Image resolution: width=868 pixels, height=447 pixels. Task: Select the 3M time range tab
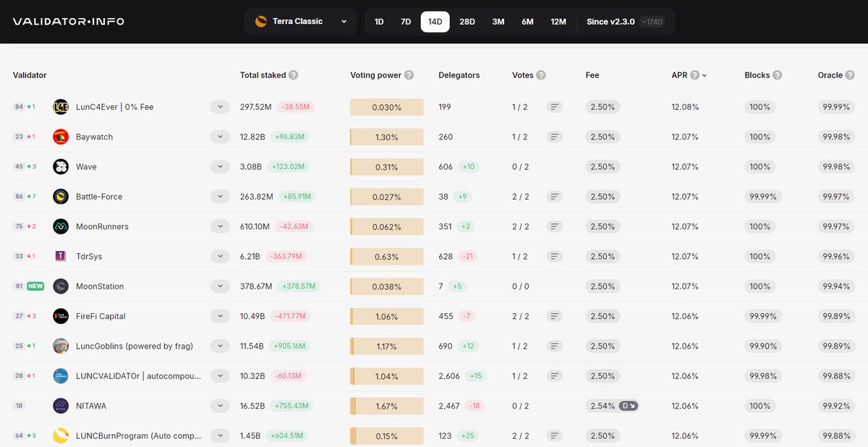(498, 22)
